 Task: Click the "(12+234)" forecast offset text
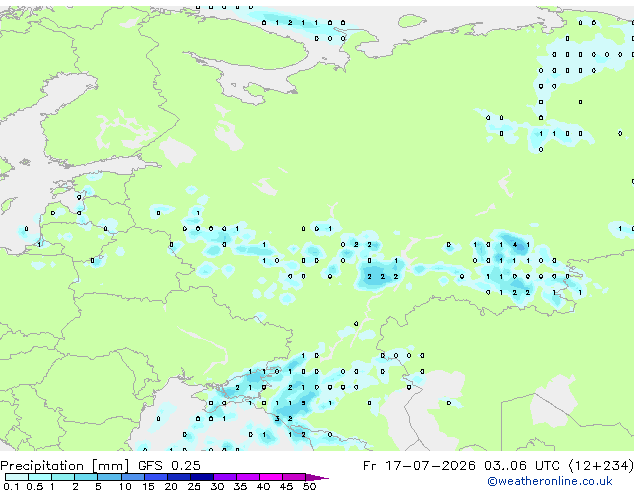click(601, 465)
